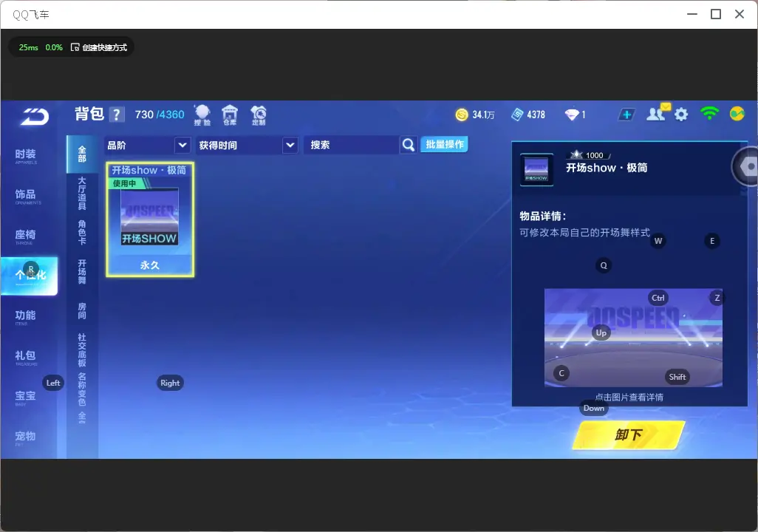Minimize the QQ飞车 window
This screenshot has width=758, height=532.
pyautogui.click(x=692, y=14)
